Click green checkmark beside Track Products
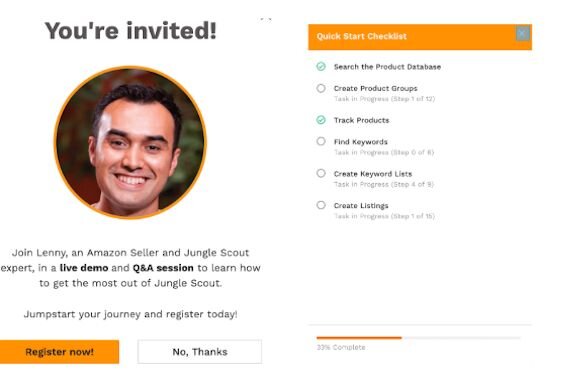The image size is (563, 373). pyautogui.click(x=321, y=120)
